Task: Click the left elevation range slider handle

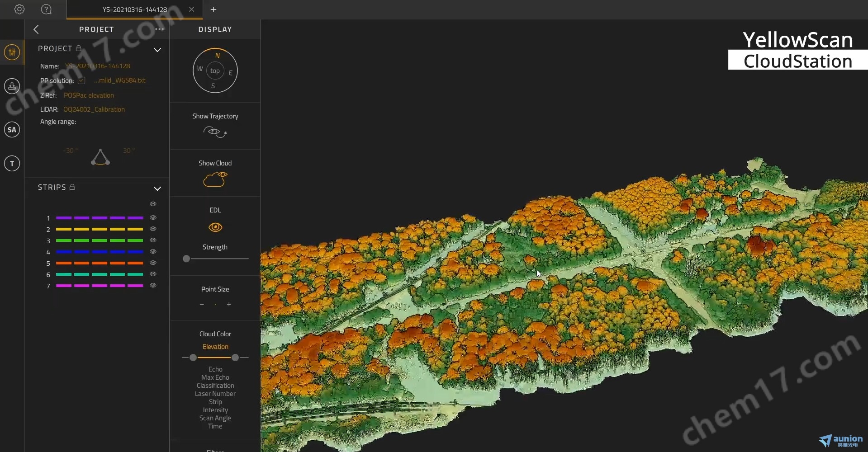Action: tap(193, 358)
